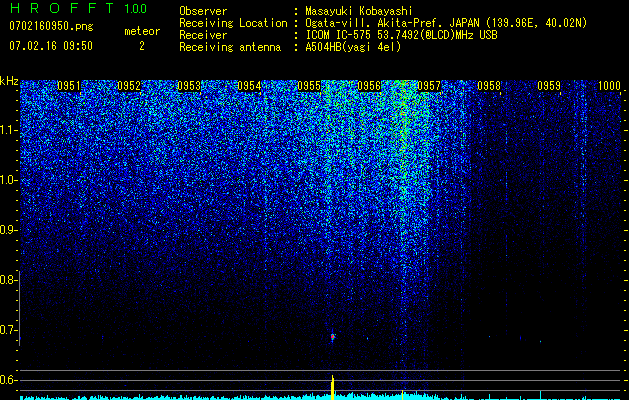Click the 0959 time marker
The width and height of the screenshot is (629, 400).
click(x=549, y=86)
